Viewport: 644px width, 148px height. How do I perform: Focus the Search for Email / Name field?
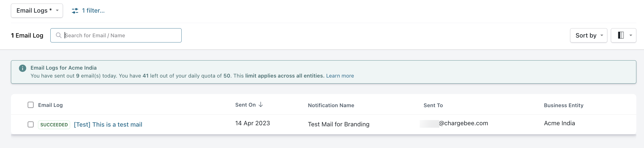(120, 35)
